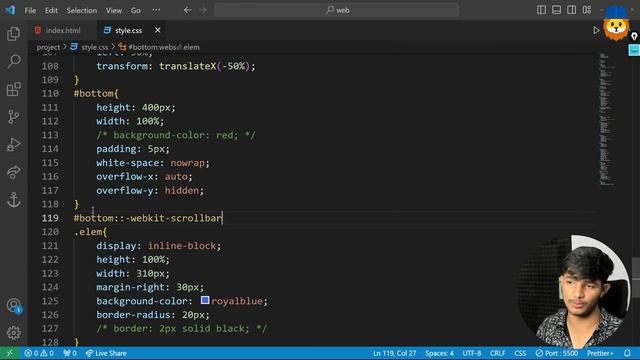Open the File menu
Image resolution: width=640 pixels, height=360 pixels.
tap(30, 10)
